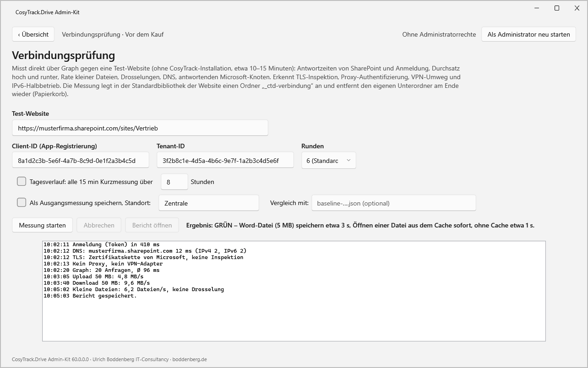588x368 pixels.
Task: Click the Ohne Administratorrechte label
Action: 439,34
